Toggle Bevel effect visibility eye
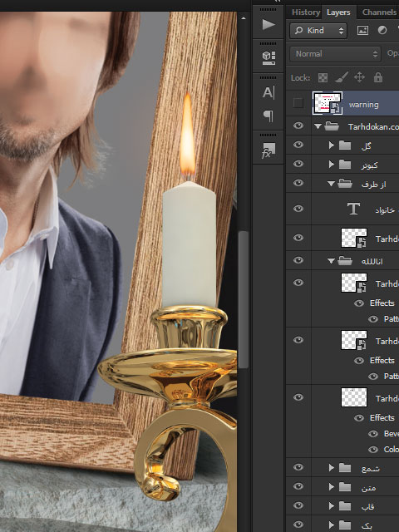Viewport: 399px width, 532px height. click(x=373, y=434)
